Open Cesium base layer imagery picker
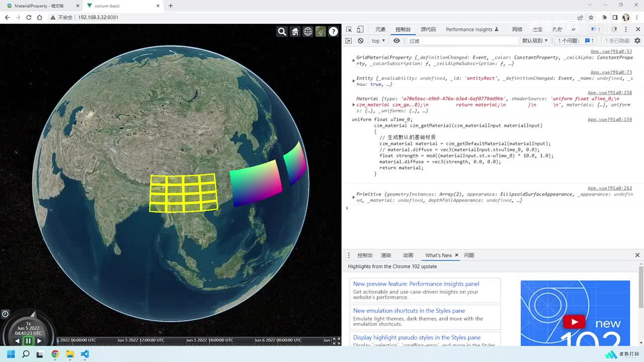Image resolution: width=644 pixels, height=362 pixels. [x=320, y=32]
